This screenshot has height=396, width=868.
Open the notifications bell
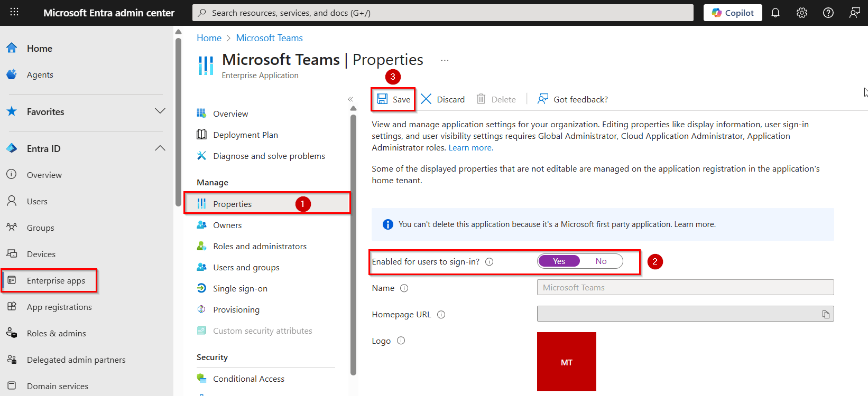[775, 13]
